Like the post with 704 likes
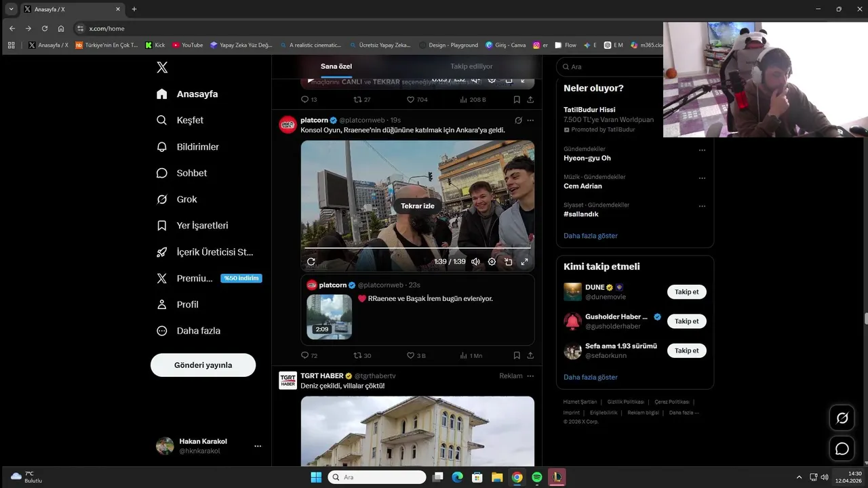The image size is (868, 488). click(417, 100)
